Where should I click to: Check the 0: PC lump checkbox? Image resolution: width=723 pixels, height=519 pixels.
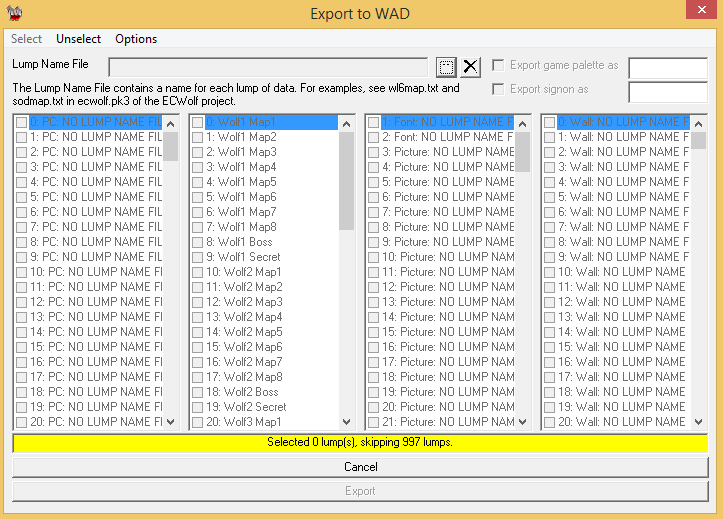pyautogui.click(x=21, y=122)
